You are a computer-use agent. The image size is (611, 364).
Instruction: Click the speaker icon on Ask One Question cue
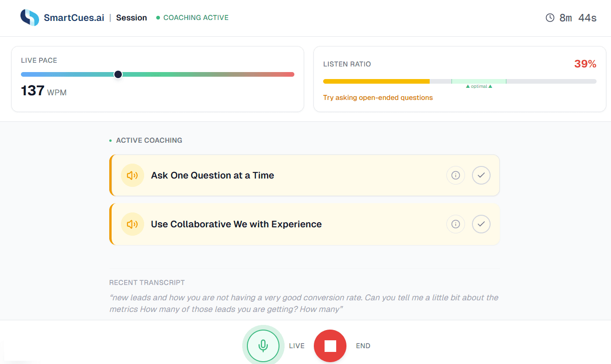click(132, 175)
